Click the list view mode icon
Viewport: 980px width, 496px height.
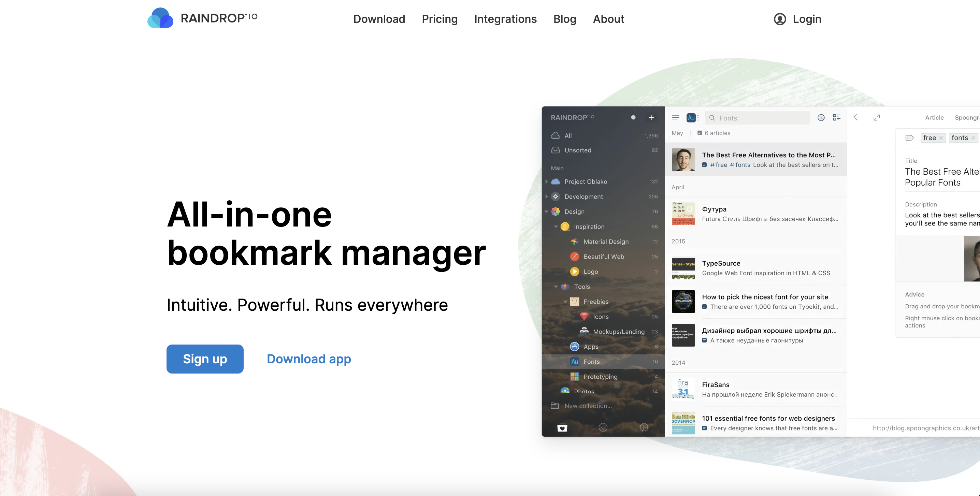[x=837, y=118]
